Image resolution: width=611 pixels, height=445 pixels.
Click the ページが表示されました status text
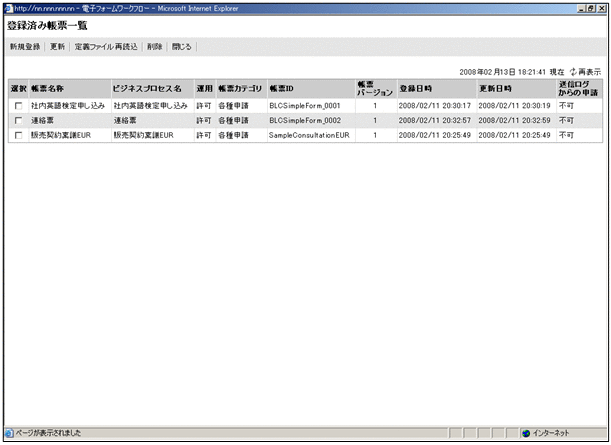tap(48, 433)
